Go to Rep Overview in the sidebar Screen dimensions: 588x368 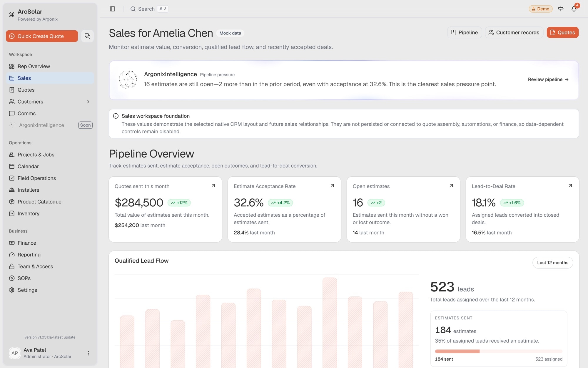[50, 66]
